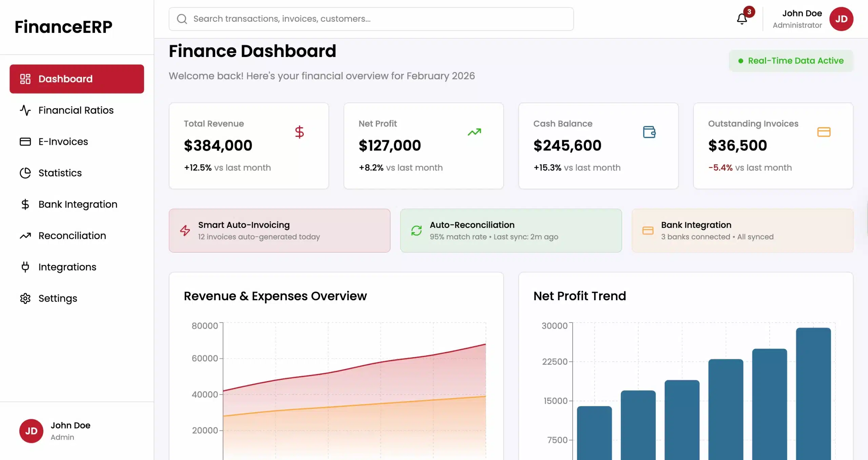Go to E-Invoices section

point(63,141)
